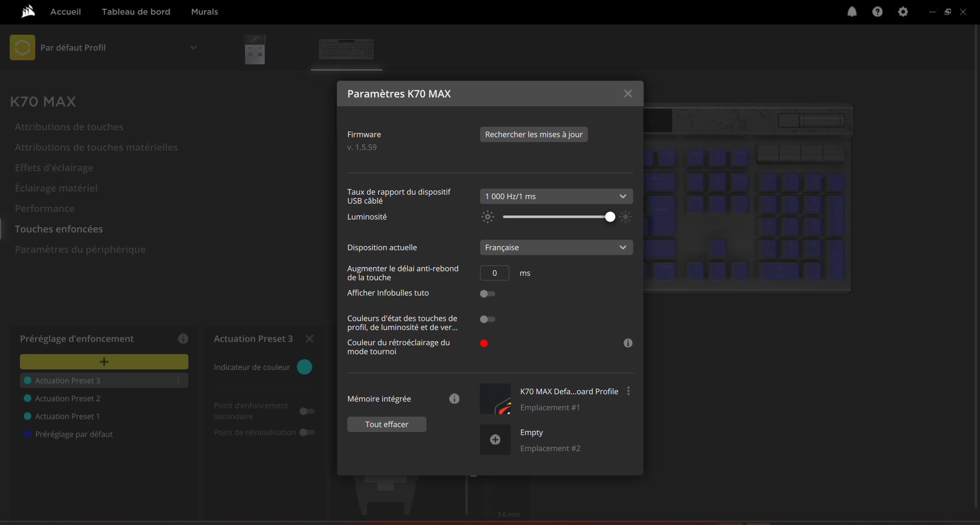
Task: Select the wireless dongle device thumbnail
Action: pyautogui.click(x=255, y=50)
